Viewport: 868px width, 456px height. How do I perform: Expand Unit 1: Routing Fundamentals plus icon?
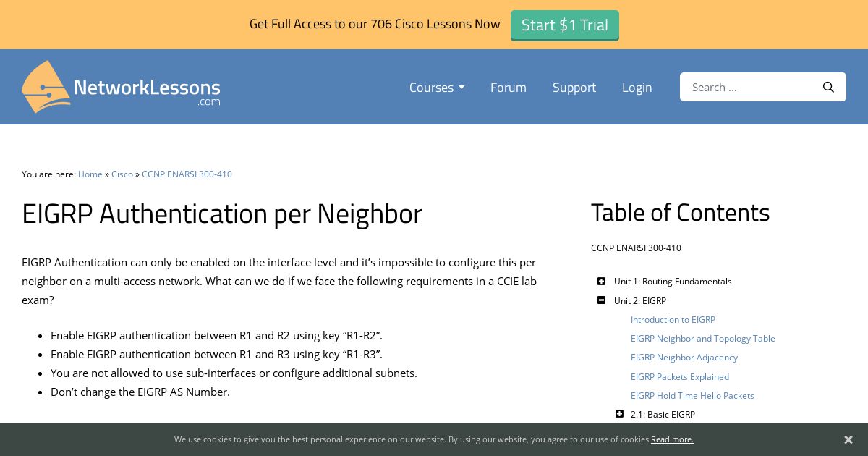(x=601, y=281)
